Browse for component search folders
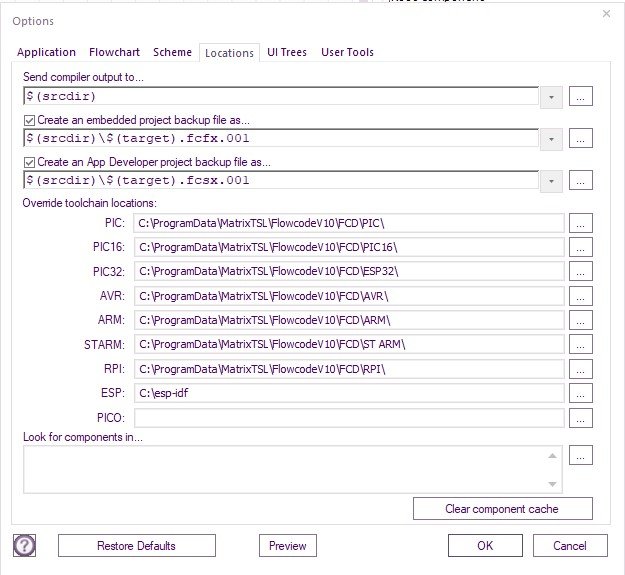Image resolution: width=625 pixels, height=575 pixels. pyautogui.click(x=582, y=455)
